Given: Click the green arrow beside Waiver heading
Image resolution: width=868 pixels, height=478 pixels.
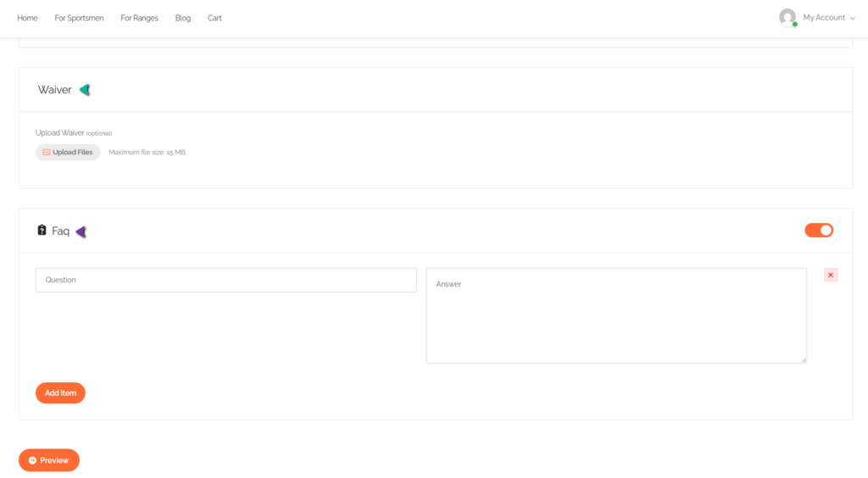Looking at the screenshot, I should click(85, 90).
